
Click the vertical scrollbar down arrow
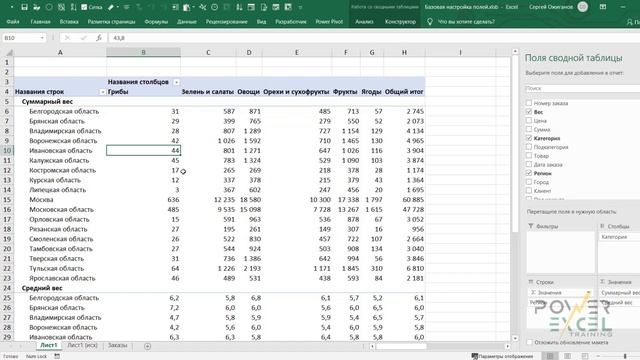(515, 338)
